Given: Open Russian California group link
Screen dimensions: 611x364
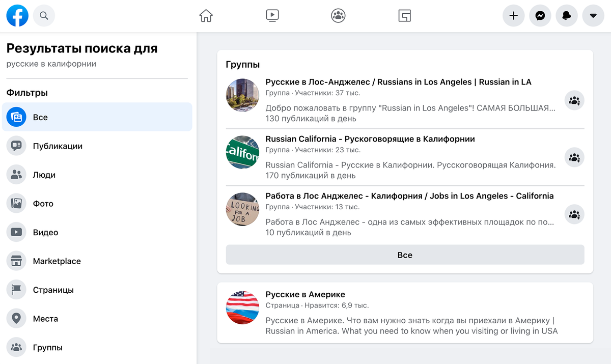Looking at the screenshot, I should click(370, 139).
